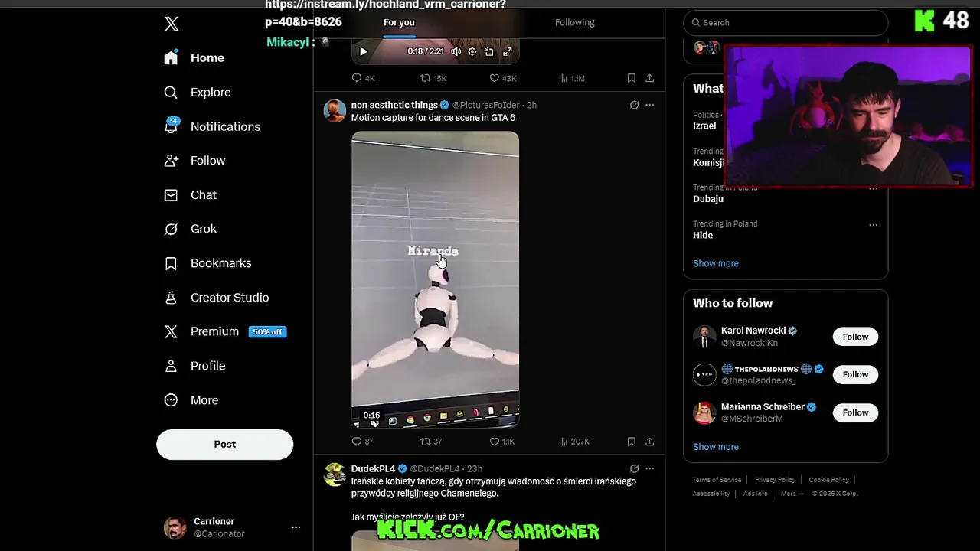Expand the More menu in the sidebar
This screenshot has height=551, width=980.
pyautogui.click(x=191, y=400)
